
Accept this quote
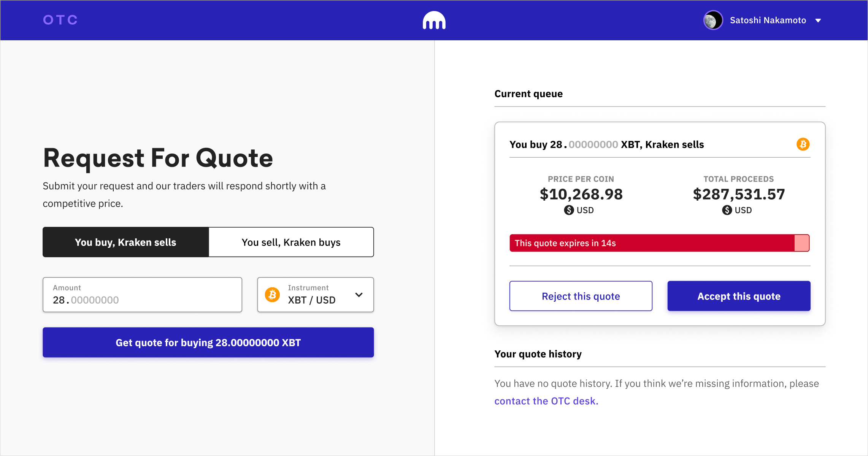click(739, 296)
